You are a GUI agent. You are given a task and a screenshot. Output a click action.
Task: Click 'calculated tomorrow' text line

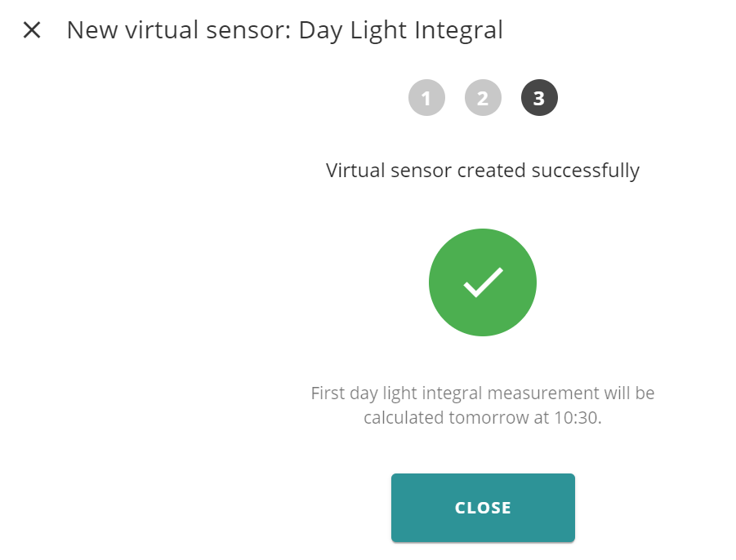pyautogui.click(x=446, y=418)
